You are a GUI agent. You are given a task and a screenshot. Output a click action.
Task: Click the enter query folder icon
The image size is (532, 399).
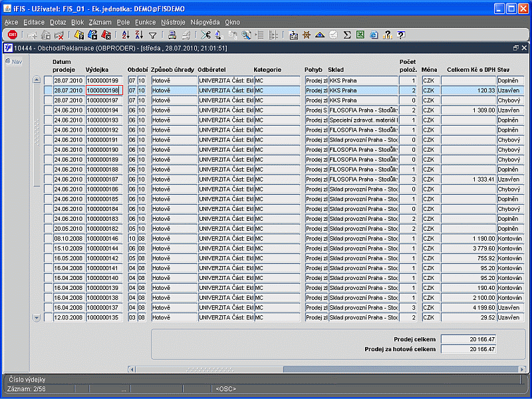click(x=79, y=35)
